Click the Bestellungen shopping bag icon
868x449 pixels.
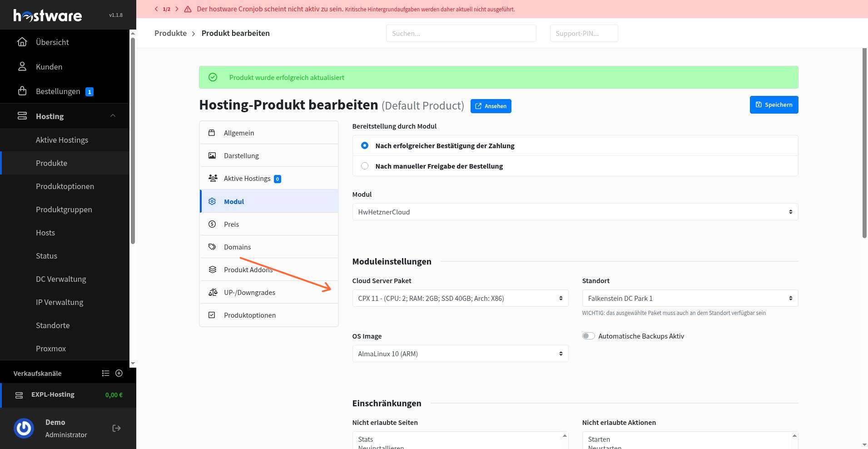click(22, 91)
